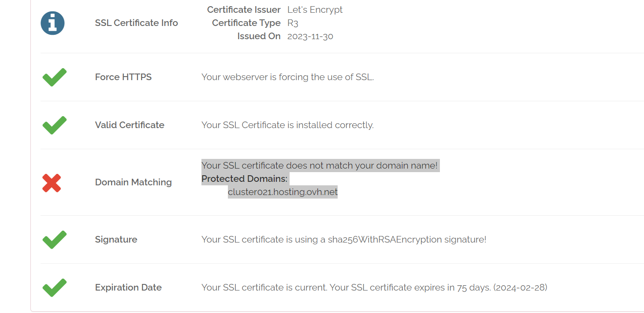The image size is (644, 313).
Task: Click the blue info icon
Action: click(52, 23)
